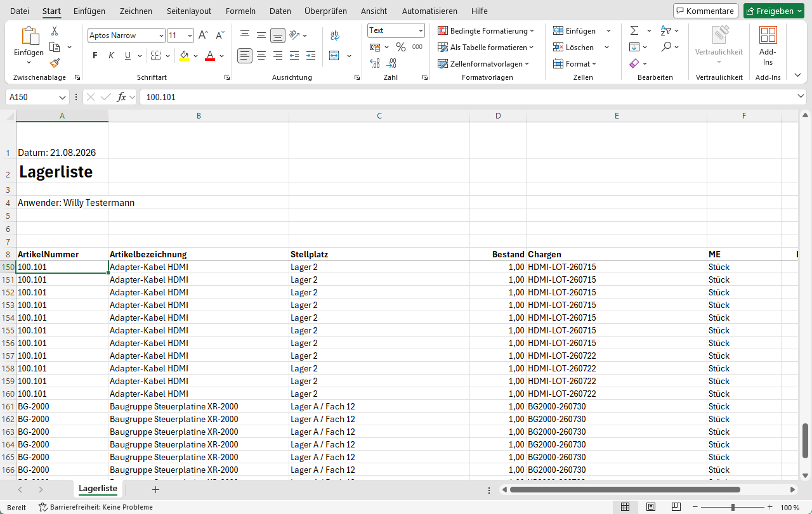
Task: Apply thousands separator 000 format
Action: click(417, 47)
